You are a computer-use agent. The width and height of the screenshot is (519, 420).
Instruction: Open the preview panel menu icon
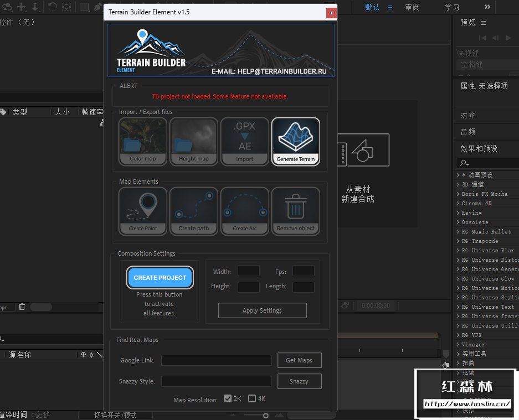point(484,23)
